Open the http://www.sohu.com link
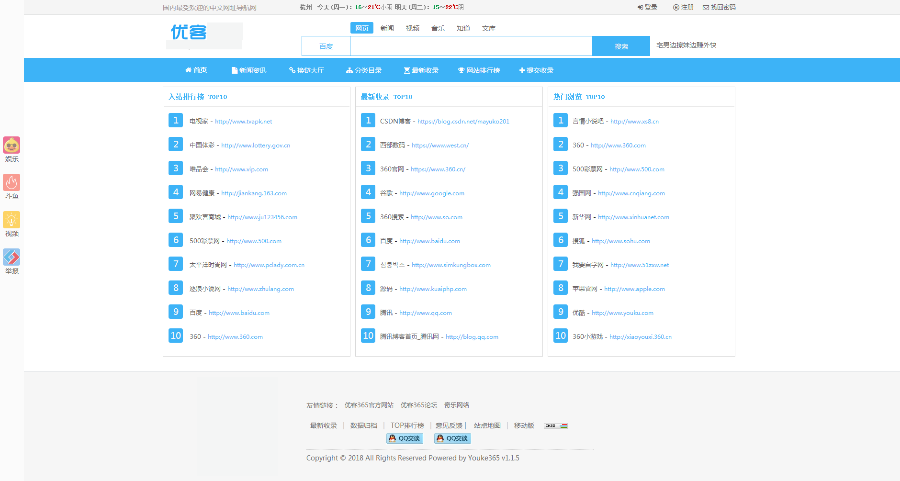This screenshot has width=900, height=481. tap(621, 242)
